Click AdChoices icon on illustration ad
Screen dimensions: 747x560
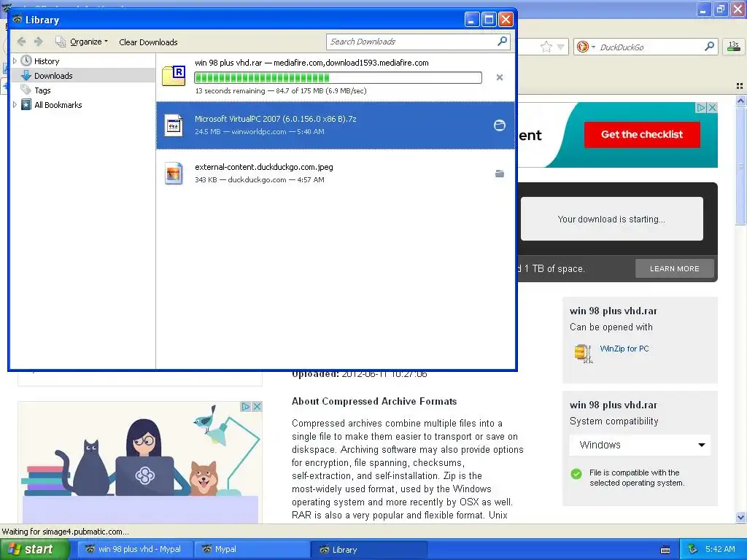pyautogui.click(x=245, y=406)
